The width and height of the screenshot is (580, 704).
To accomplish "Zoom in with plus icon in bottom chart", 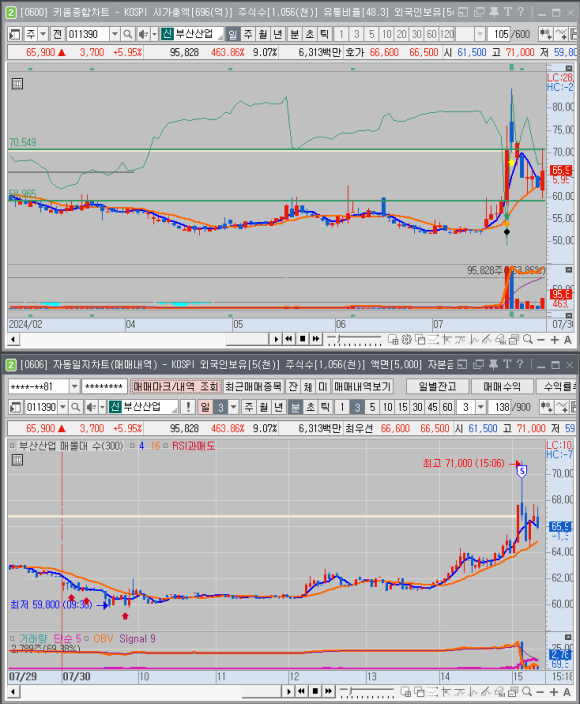I will click(x=554, y=692).
